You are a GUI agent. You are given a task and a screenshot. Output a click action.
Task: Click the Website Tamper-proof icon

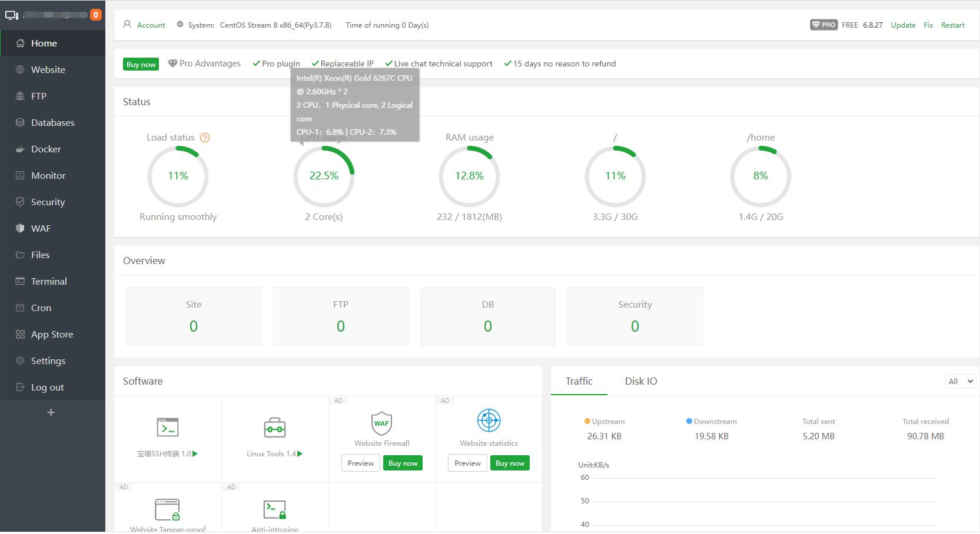tap(167, 510)
